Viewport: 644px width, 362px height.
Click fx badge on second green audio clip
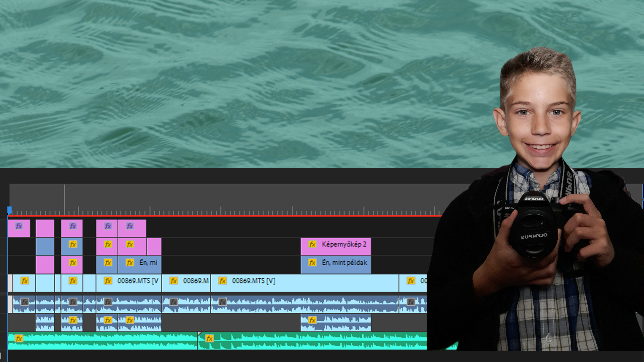point(209,339)
